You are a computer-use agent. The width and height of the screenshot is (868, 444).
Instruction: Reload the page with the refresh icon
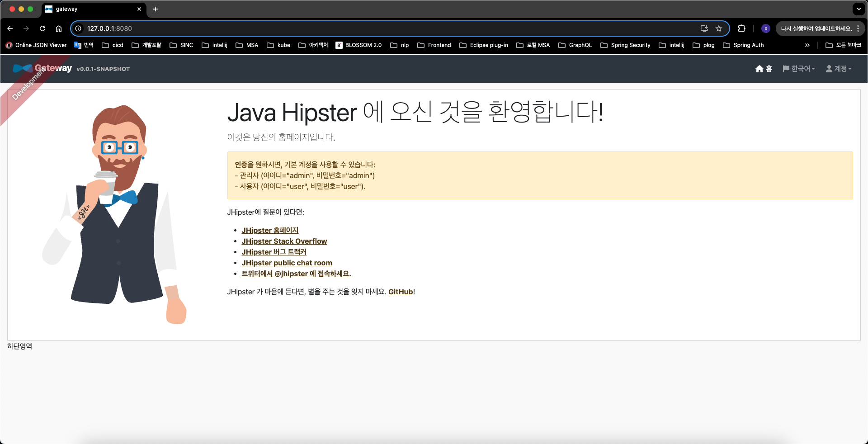click(x=42, y=28)
